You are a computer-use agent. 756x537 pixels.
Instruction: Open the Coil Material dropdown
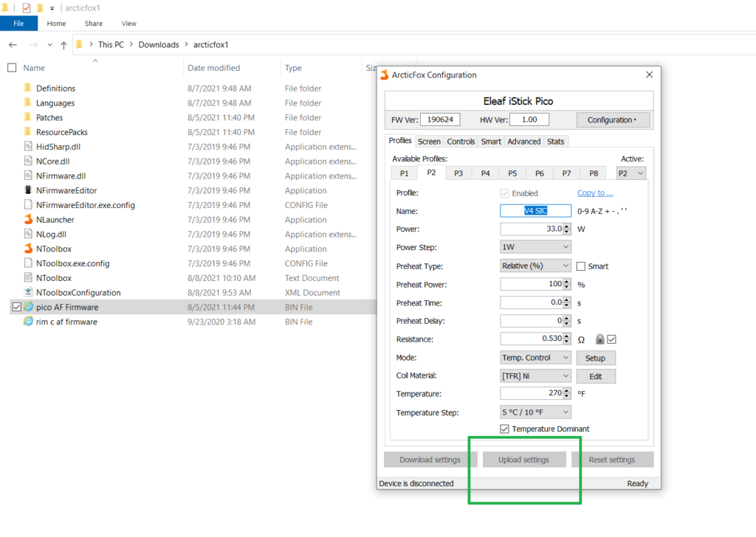click(536, 375)
